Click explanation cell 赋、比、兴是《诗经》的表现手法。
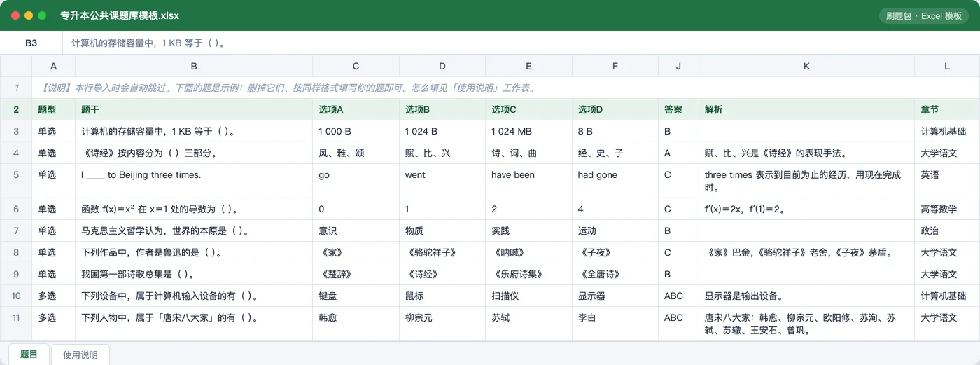Image resolution: width=980 pixels, height=365 pixels. point(806,153)
